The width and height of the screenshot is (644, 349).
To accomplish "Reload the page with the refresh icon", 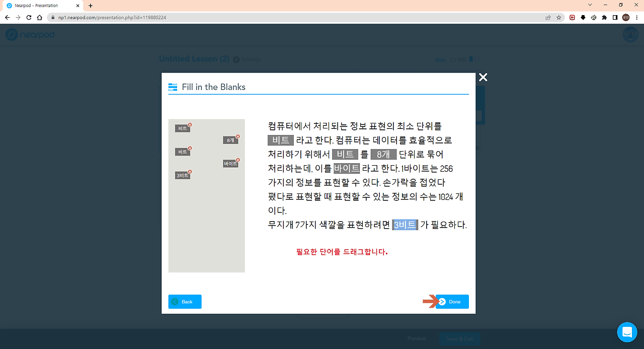I will click(29, 17).
